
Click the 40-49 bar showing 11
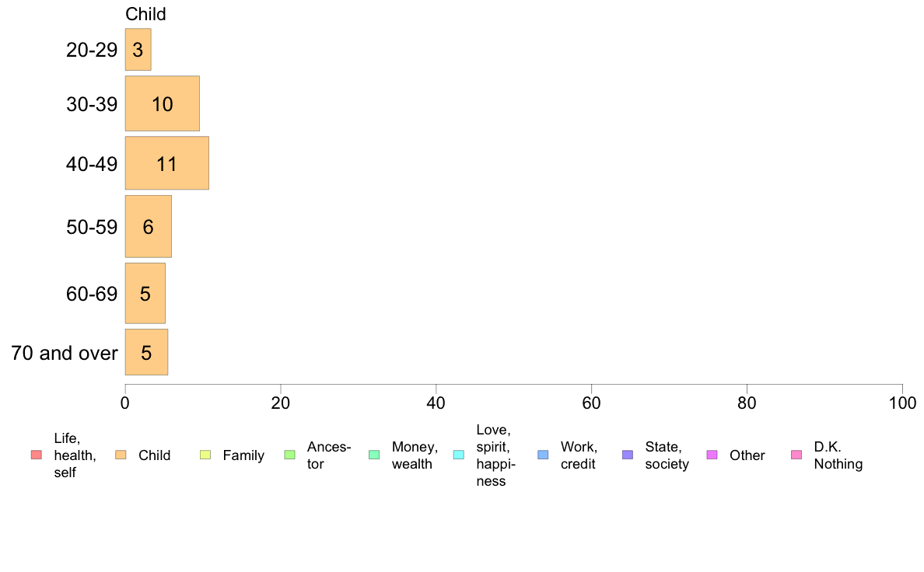(x=166, y=163)
